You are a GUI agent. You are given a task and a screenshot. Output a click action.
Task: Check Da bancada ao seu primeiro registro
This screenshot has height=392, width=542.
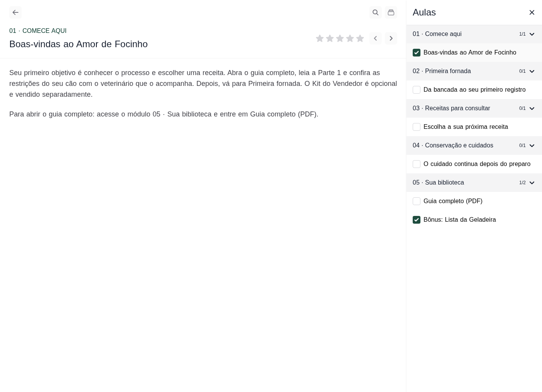coord(417,90)
